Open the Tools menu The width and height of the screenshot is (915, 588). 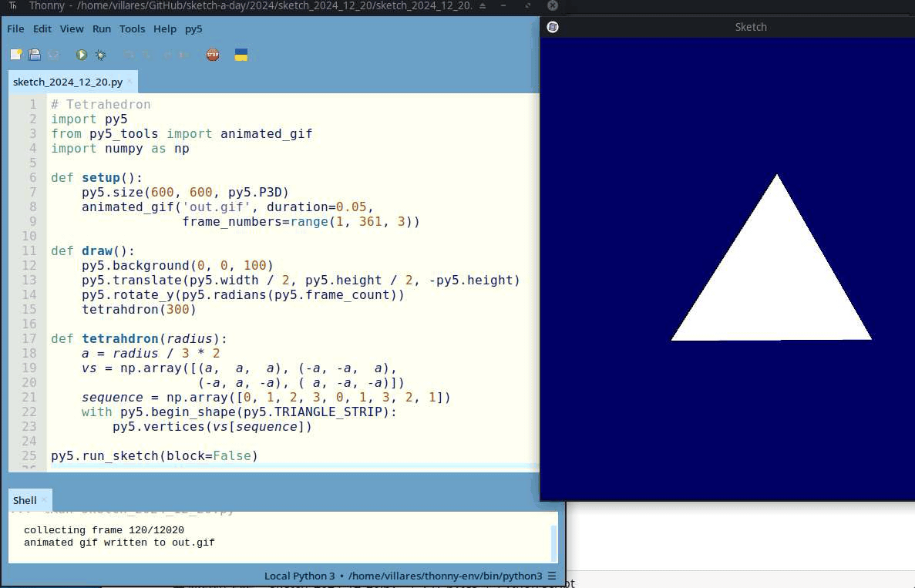pyautogui.click(x=132, y=29)
